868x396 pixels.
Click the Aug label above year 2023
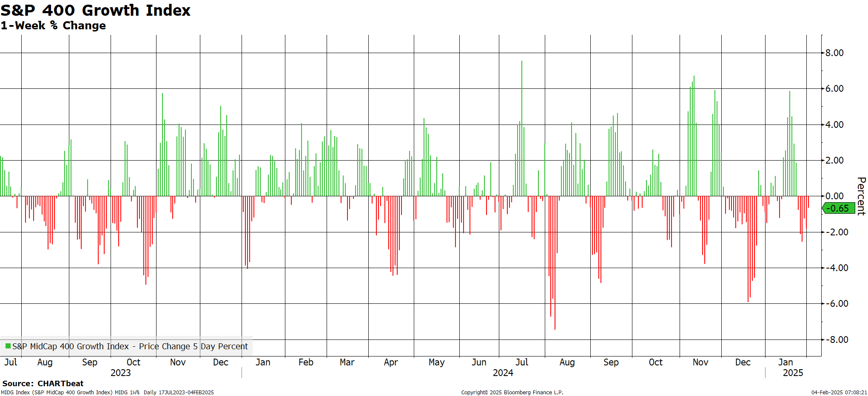(x=45, y=362)
